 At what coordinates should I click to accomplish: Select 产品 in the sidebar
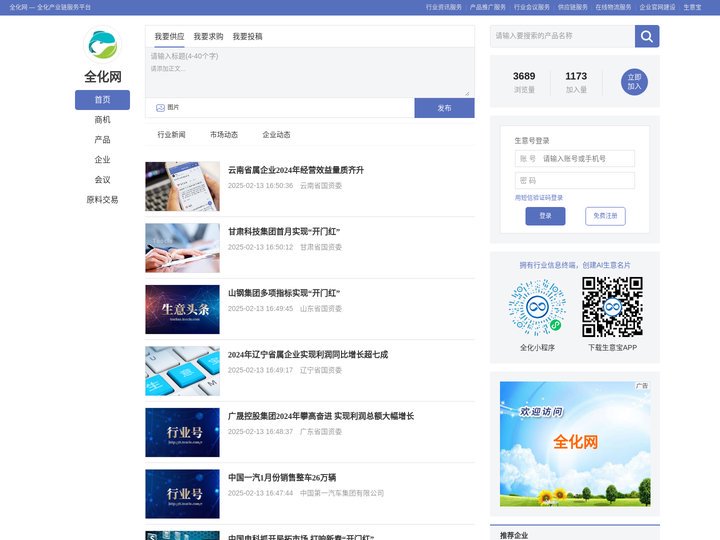click(102, 140)
